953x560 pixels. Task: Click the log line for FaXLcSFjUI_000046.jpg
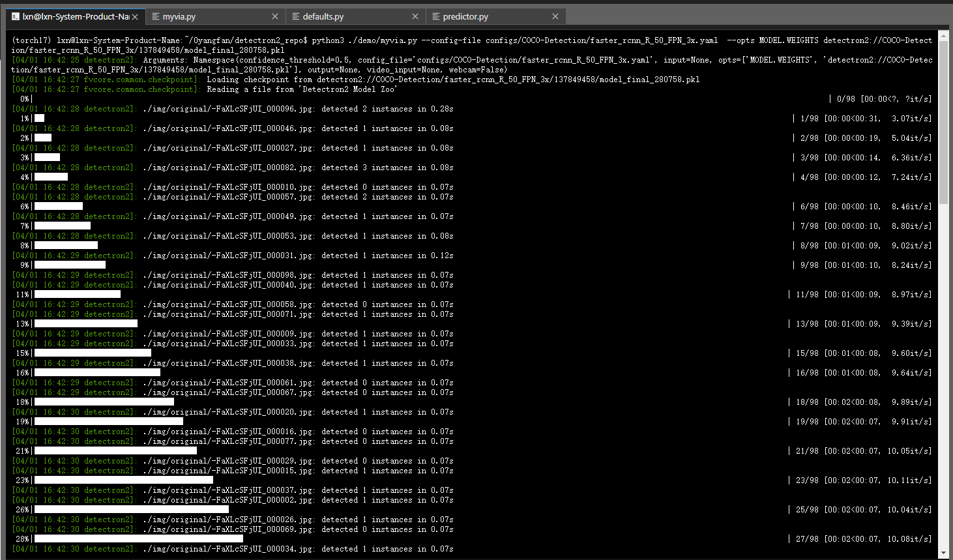click(x=233, y=128)
